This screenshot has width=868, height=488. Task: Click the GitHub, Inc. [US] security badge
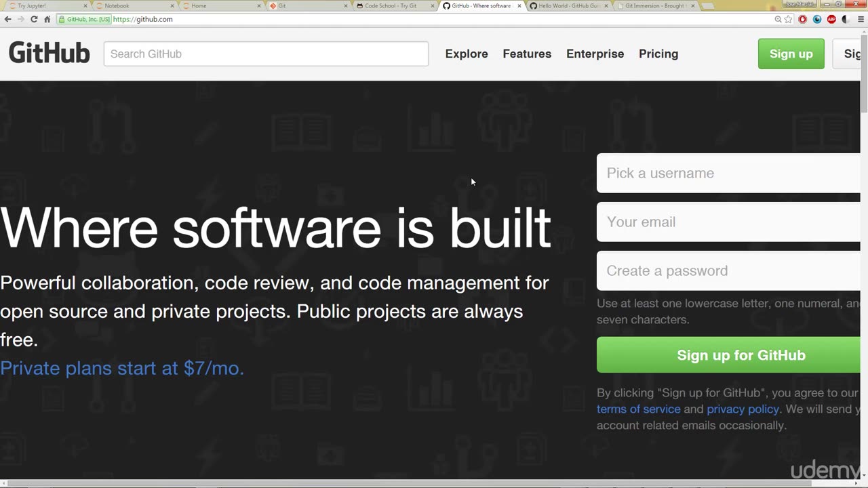pyautogui.click(x=84, y=19)
